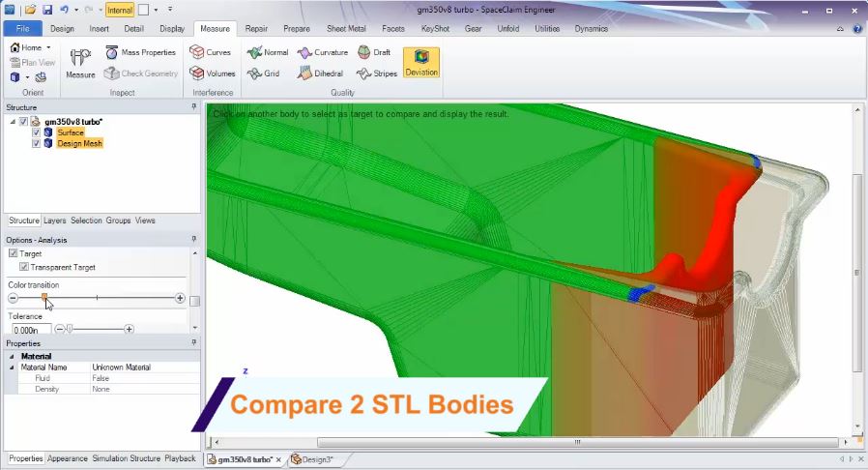Run Check Geometry tool
The height and width of the screenshot is (470, 868).
[x=140, y=73]
